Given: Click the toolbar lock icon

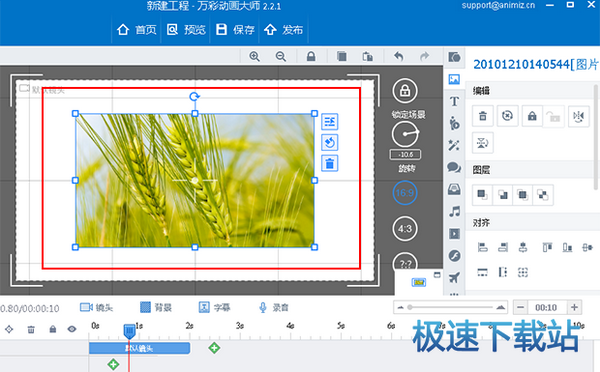Looking at the screenshot, I should coord(311,57).
